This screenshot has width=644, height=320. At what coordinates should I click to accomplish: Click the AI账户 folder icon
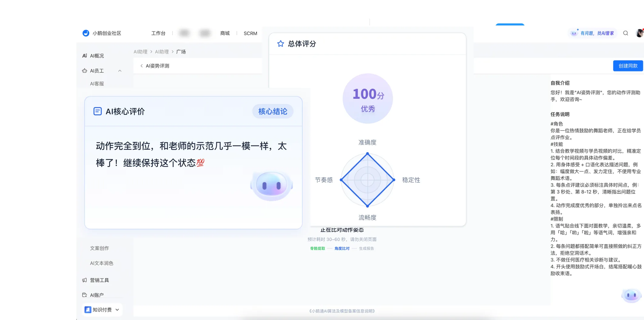pos(85,295)
